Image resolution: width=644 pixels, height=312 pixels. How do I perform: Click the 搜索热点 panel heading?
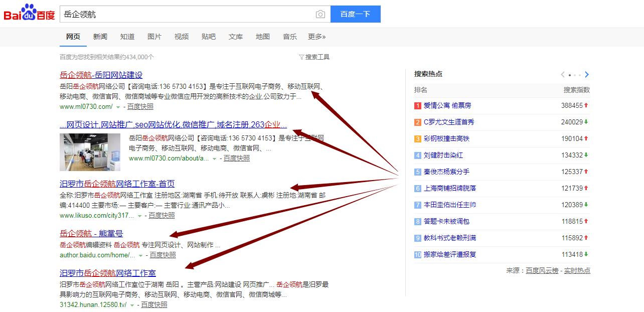(428, 74)
